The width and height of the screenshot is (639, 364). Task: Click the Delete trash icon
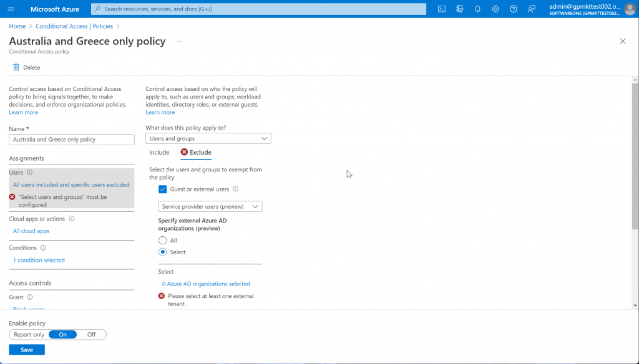pos(16,67)
